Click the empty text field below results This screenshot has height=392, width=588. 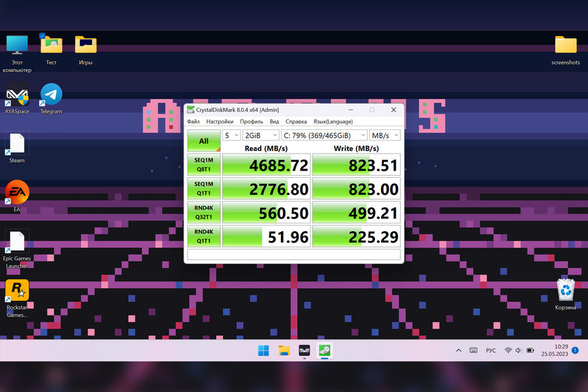[293, 255]
